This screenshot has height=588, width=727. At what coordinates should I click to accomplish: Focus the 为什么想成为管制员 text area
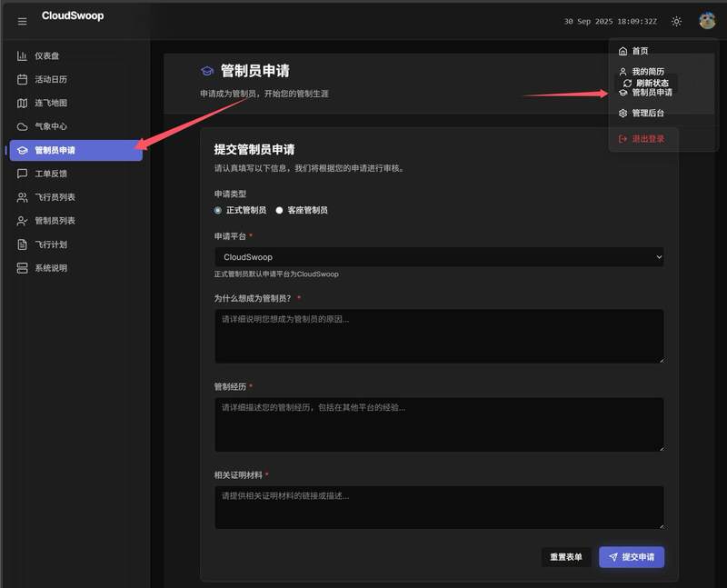point(439,336)
